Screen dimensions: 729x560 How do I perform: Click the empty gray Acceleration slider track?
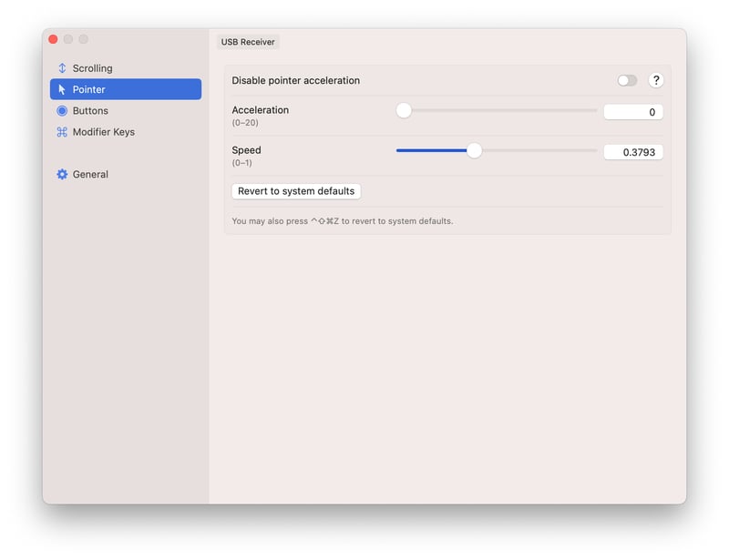click(510, 110)
